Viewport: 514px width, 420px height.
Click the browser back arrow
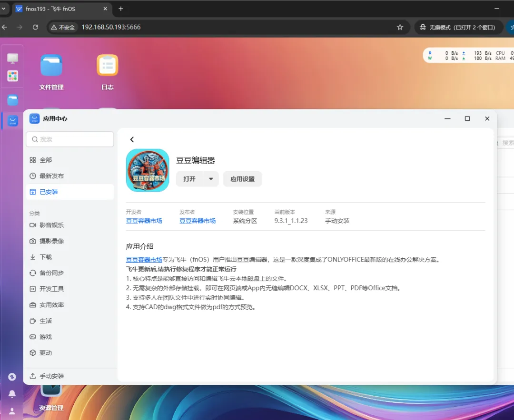click(x=5, y=27)
